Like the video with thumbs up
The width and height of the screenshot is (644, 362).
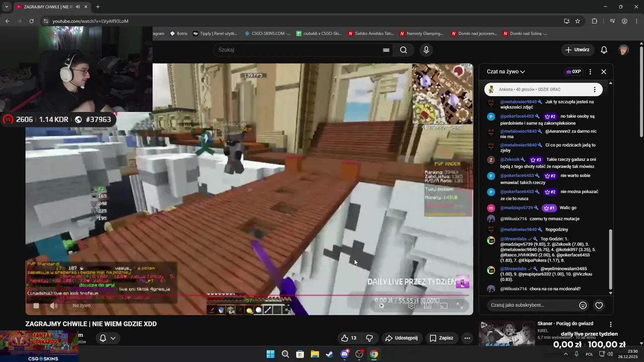pos(349,338)
